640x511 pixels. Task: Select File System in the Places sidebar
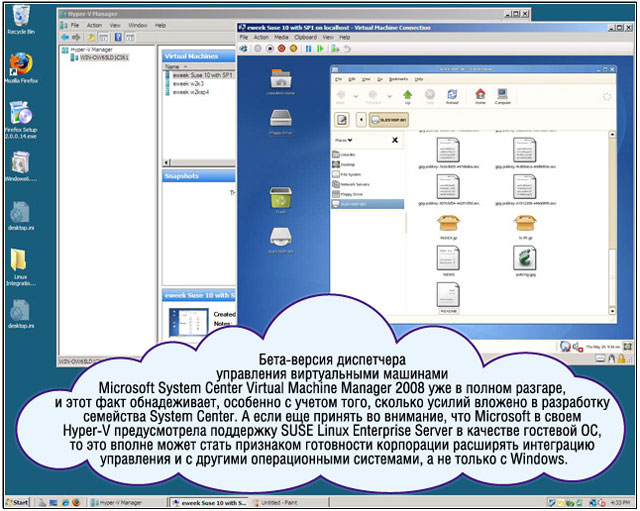pyautogui.click(x=346, y=174)
